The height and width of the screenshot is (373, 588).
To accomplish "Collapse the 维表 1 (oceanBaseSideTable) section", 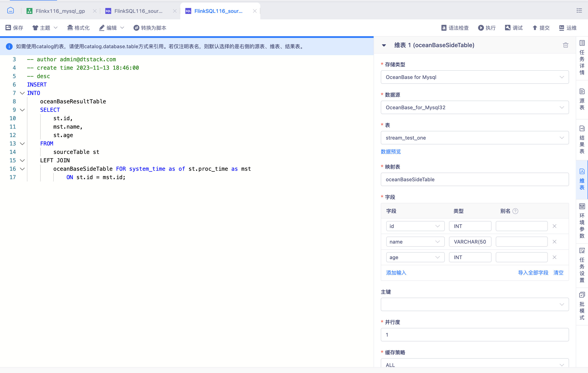I will pyautogui.click(x=384, y=45).
